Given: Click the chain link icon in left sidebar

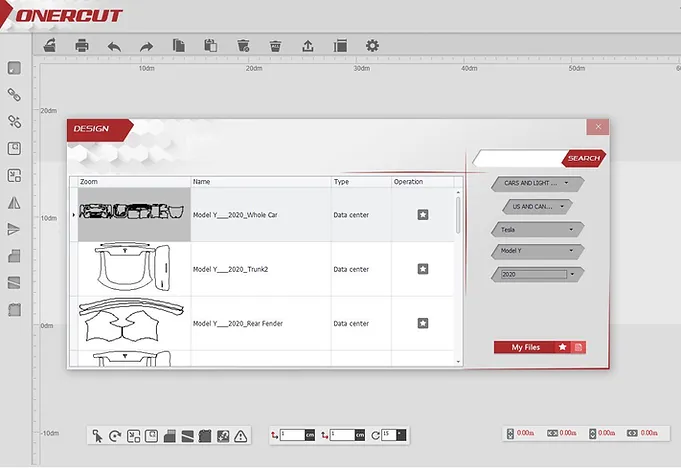Looking at the screenshot, I should coord(14,95).
